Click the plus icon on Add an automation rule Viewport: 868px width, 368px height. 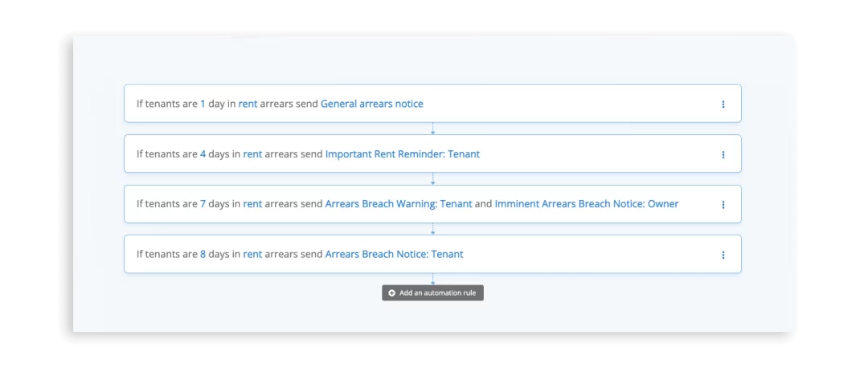[392, 293]
